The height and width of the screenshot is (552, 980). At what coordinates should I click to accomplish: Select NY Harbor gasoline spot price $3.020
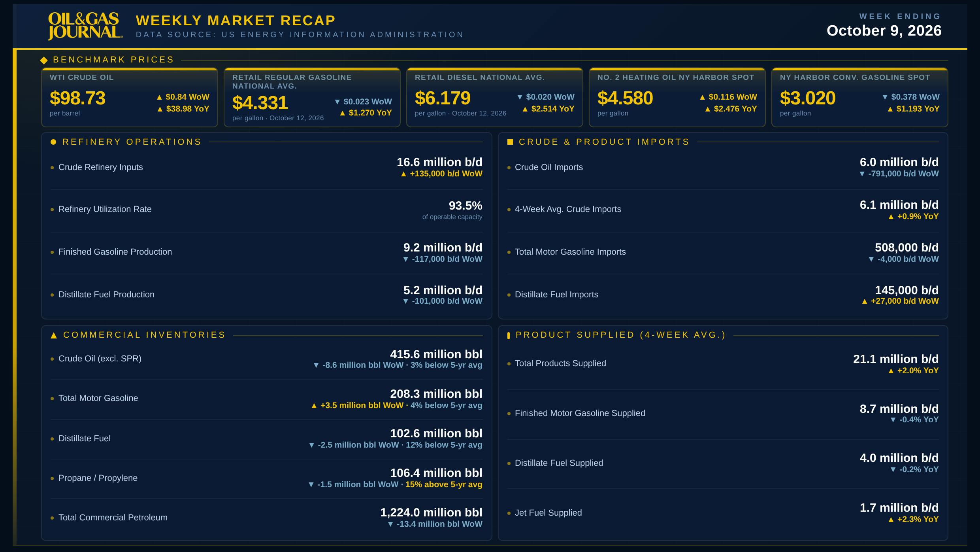point(808,98)
